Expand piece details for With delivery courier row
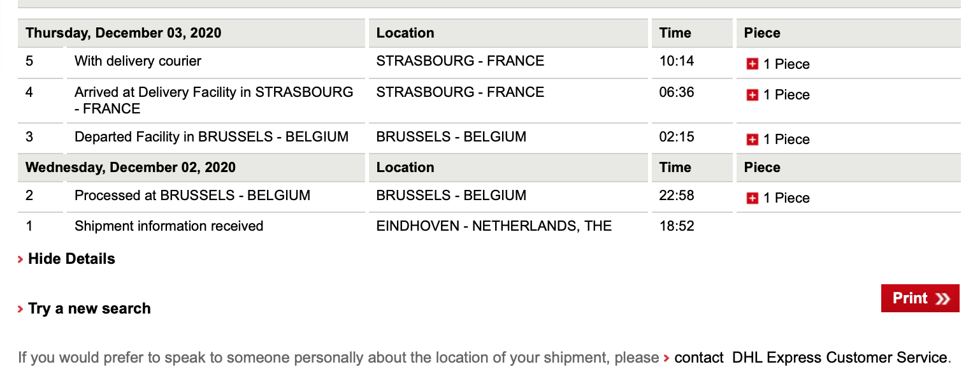This screenshot has width=980, height=376. coord(752,64)
